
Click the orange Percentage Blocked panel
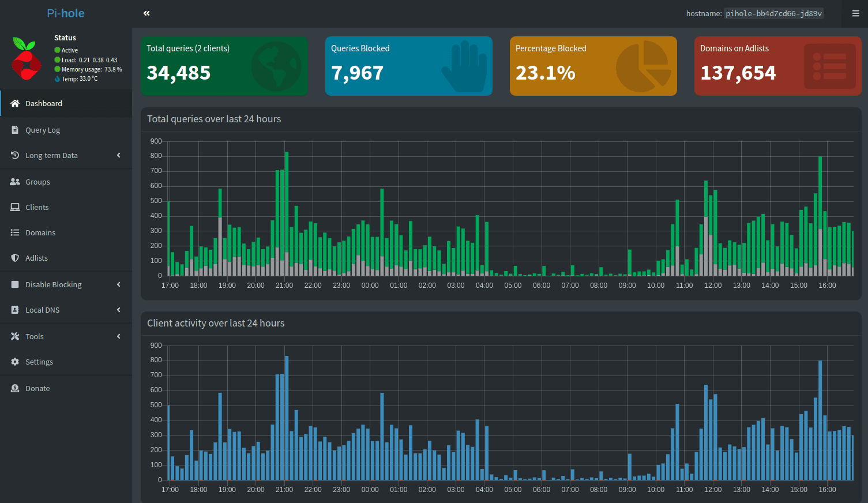[593, 65]
